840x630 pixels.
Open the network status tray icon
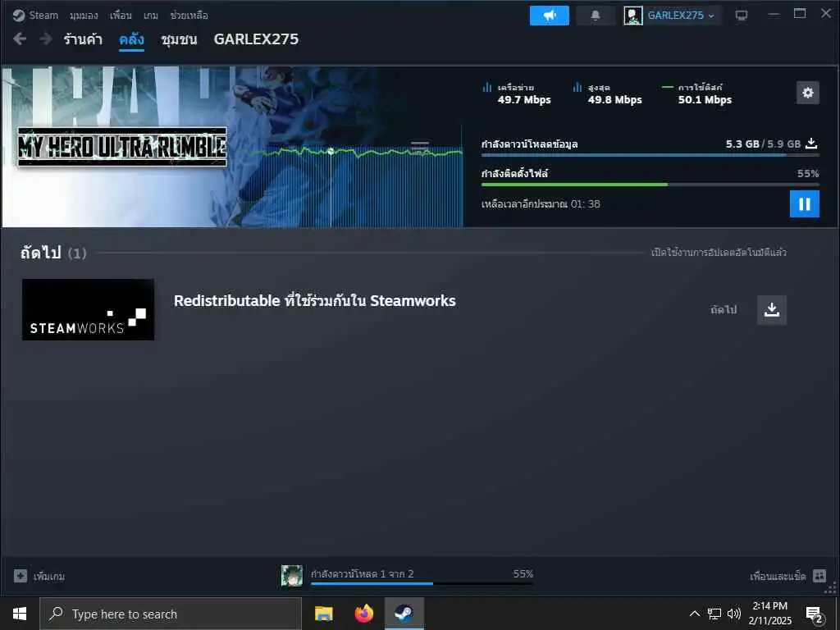coord(714,614)
